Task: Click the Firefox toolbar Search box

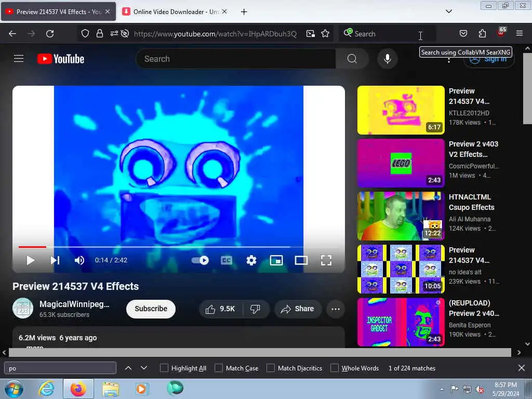Action: tap(387, 34)
